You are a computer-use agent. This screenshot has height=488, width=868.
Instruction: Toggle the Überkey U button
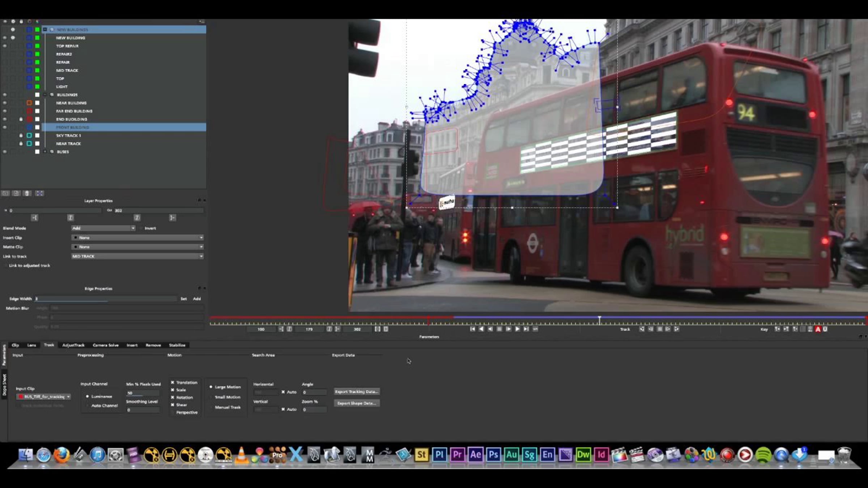pos(825,329)
